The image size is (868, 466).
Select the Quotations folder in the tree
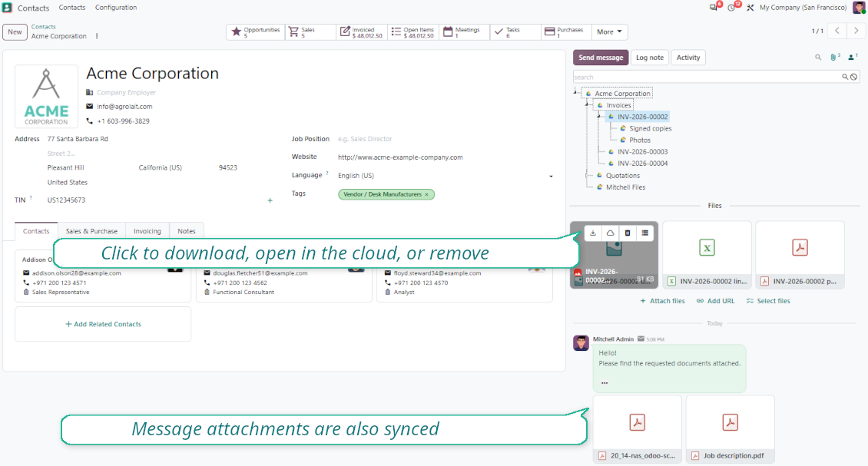(622, 176)
